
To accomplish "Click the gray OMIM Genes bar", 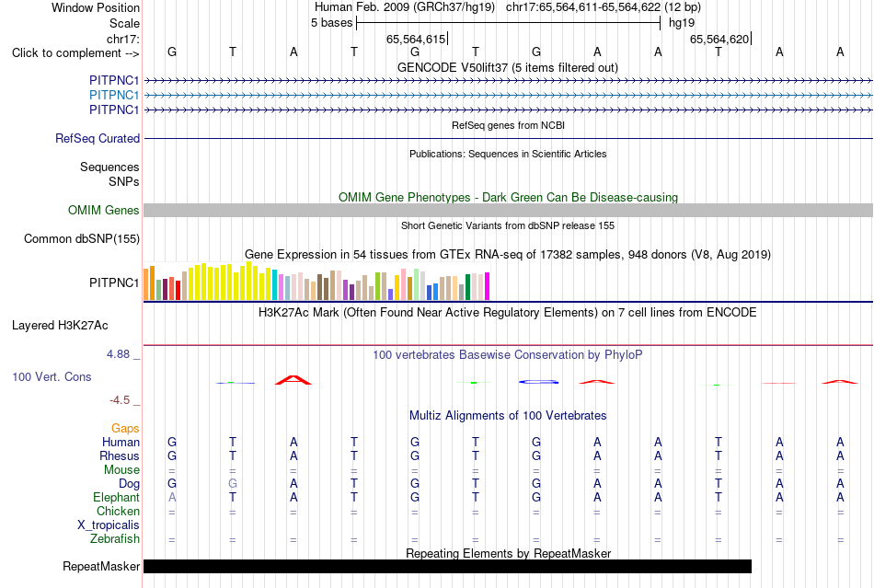I will 509,210.
